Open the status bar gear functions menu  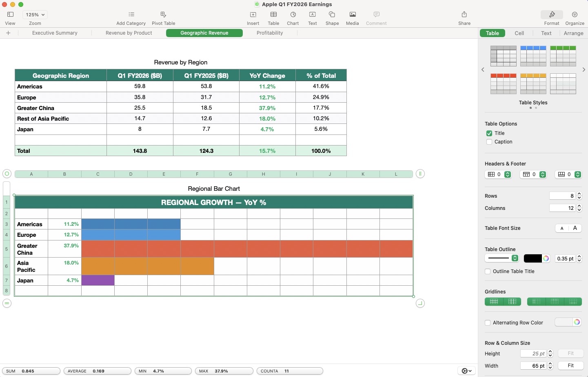(466, 371)
